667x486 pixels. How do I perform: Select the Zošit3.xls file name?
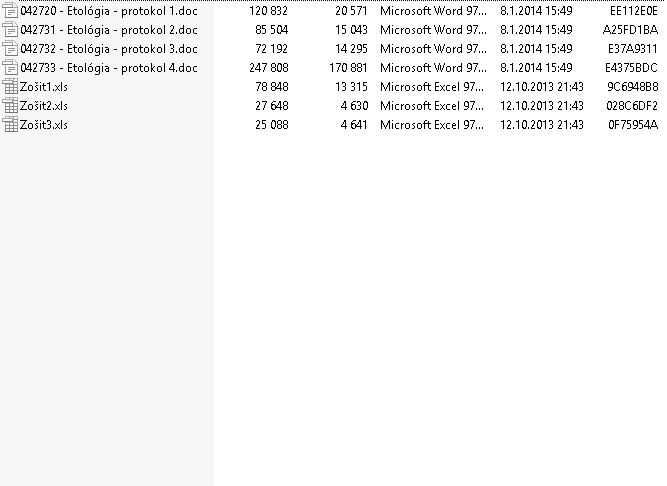tap(44, 125)
